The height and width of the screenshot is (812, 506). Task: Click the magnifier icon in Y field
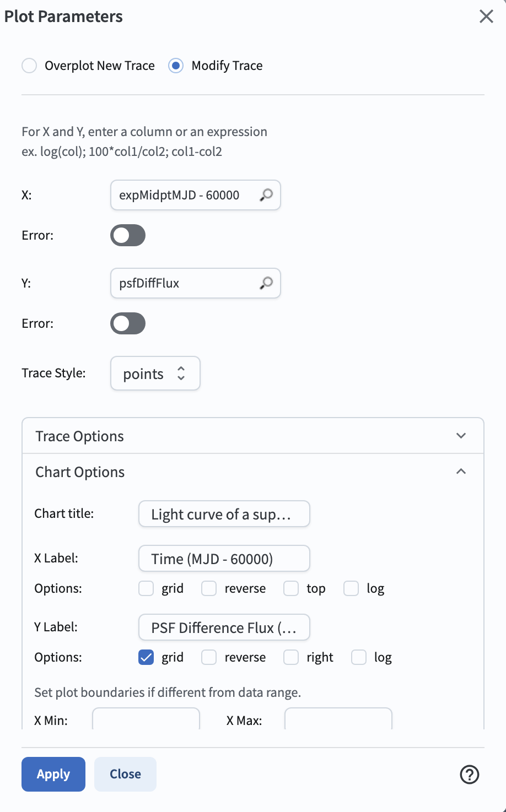point(266,283)
